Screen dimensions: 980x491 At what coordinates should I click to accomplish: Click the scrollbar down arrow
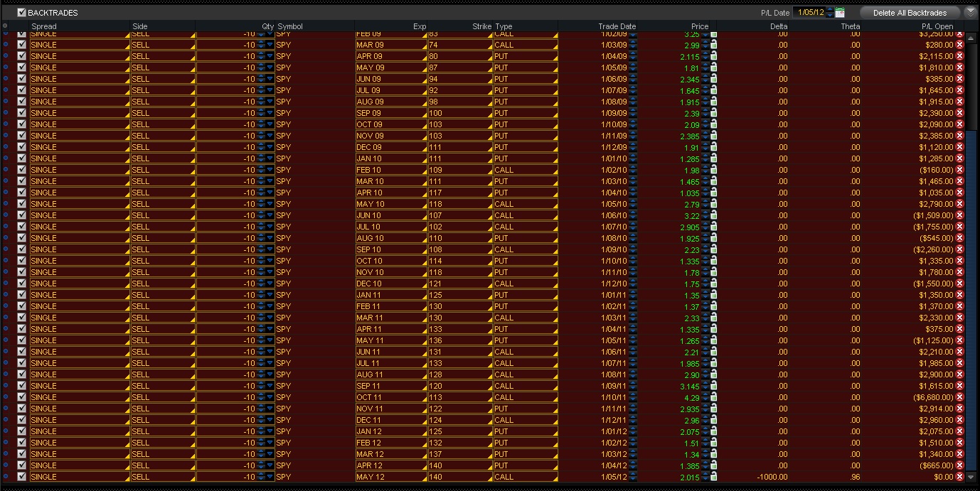971,477
